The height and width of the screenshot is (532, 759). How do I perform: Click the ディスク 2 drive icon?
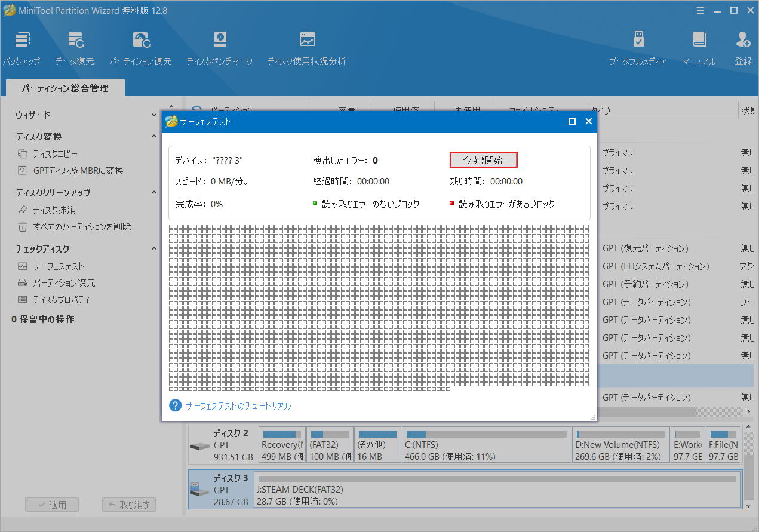[199, 446]
